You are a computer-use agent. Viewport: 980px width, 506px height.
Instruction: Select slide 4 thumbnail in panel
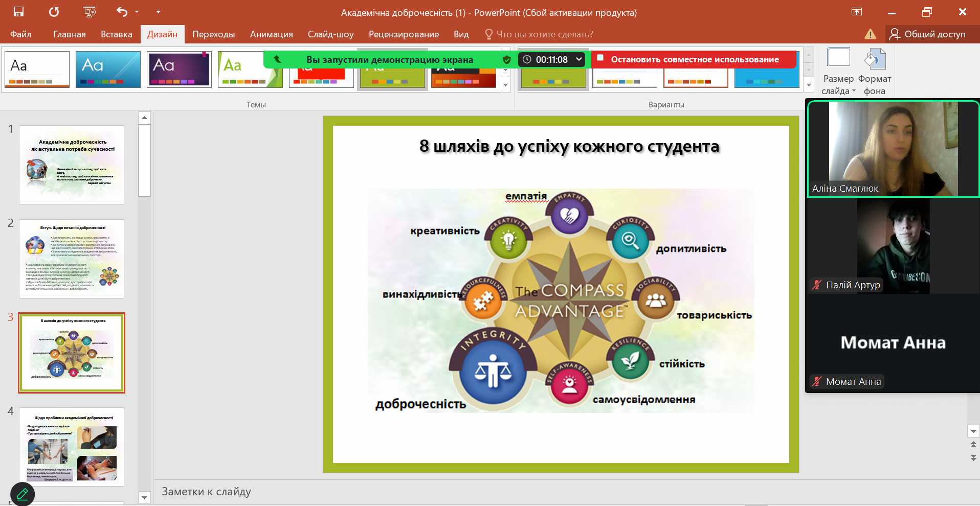tap(72, 446)
